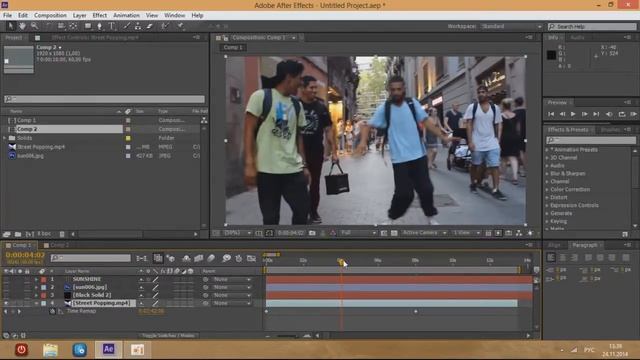Image resolution: width=640 pixels, height=360 pixels.
Task: Click the Time Remap stopwatch icon
Action: pyautogui.click(x=52, y=311)
